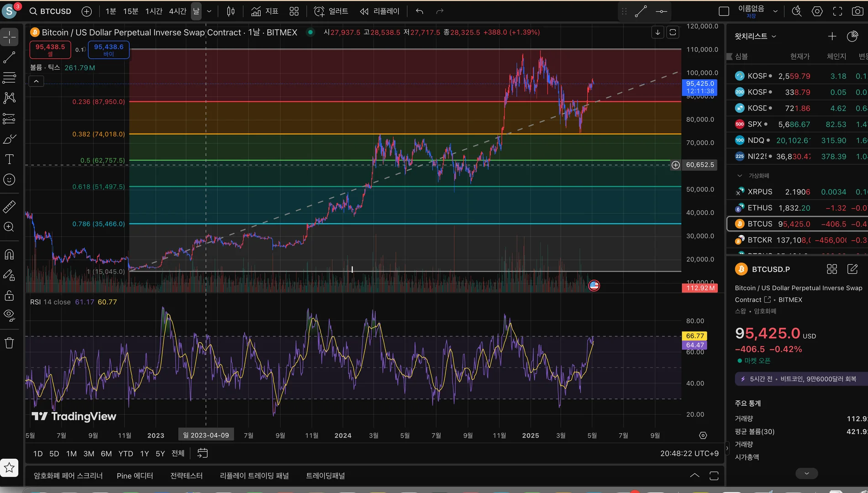Open the Pine editor tab
This screenshot has height=493, width=868.
[135, 476]
